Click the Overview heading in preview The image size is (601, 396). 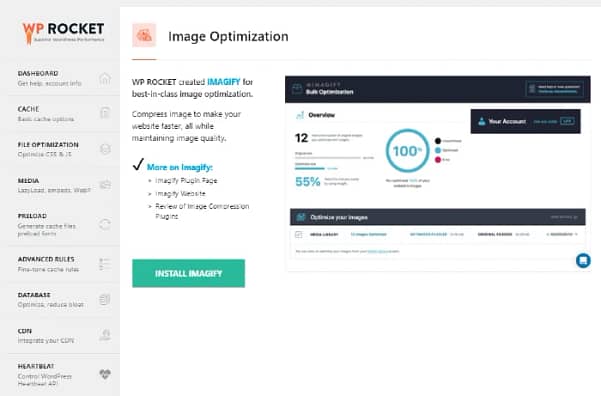(x=322, y=115)
